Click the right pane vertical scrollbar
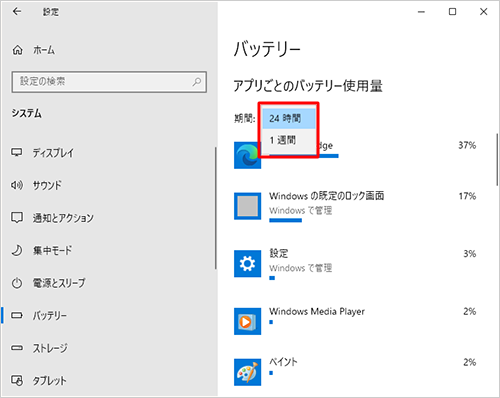Screen dimensions: 500x398 click(x=497, y=159)
